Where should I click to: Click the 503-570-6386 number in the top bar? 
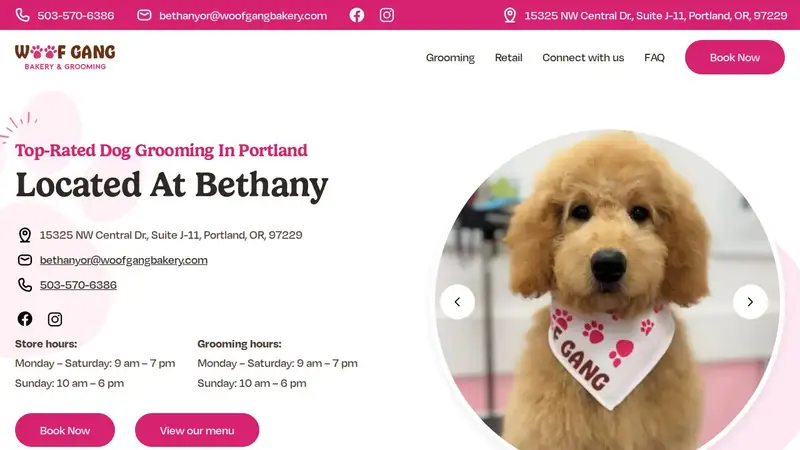point(76,16)
